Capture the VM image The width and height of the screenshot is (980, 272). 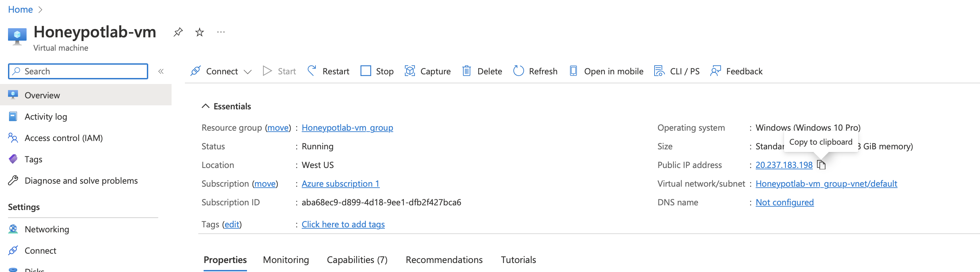pyautogui.click(x=428, y=71)
